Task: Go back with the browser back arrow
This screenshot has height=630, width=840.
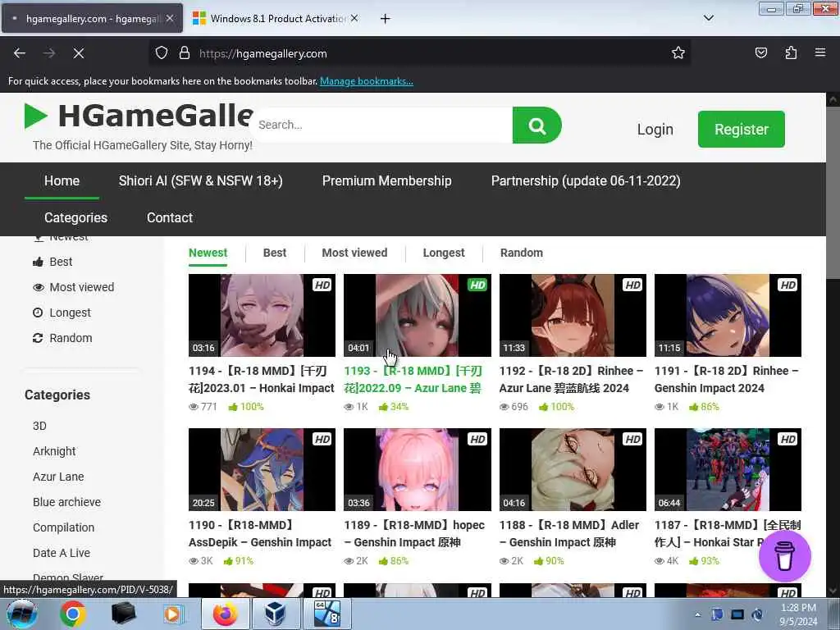Action: click(20, 53)
